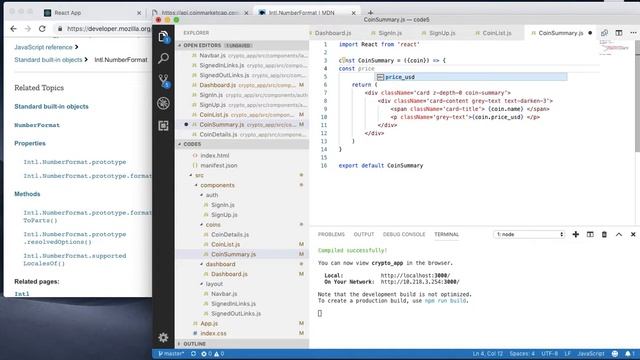The width and height of the screenshot is (640, 360).
Task: Collapse the CODE5 folder section
Action: pos(242,144)
